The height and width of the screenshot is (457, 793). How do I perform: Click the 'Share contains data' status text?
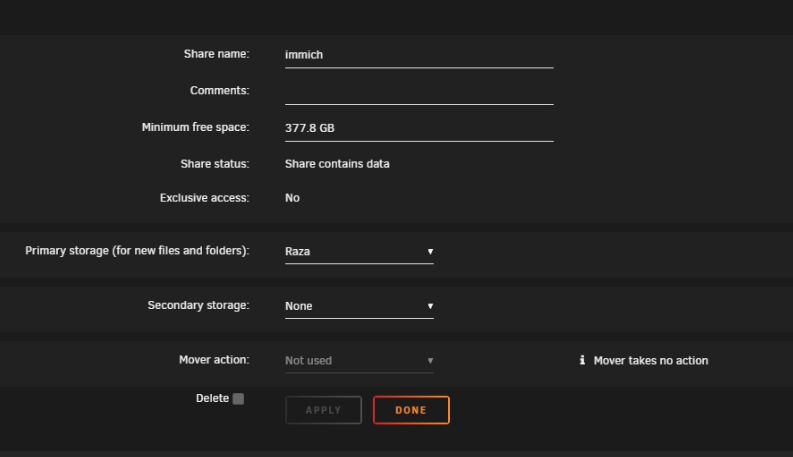(337, 164)
